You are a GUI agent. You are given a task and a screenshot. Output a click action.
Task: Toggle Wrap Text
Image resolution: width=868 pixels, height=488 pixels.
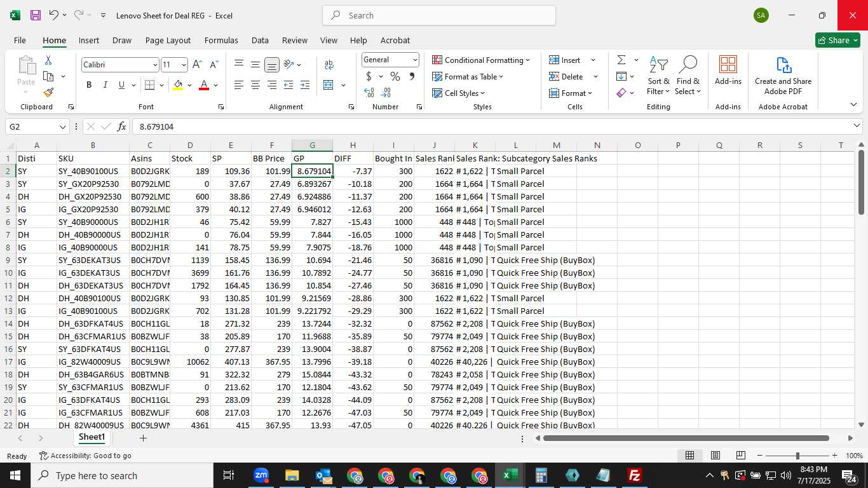329,64
